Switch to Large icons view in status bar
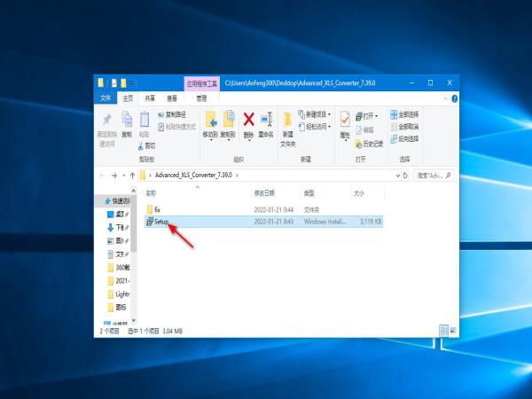This screenshot has height=399, width=532. [453, 331]
